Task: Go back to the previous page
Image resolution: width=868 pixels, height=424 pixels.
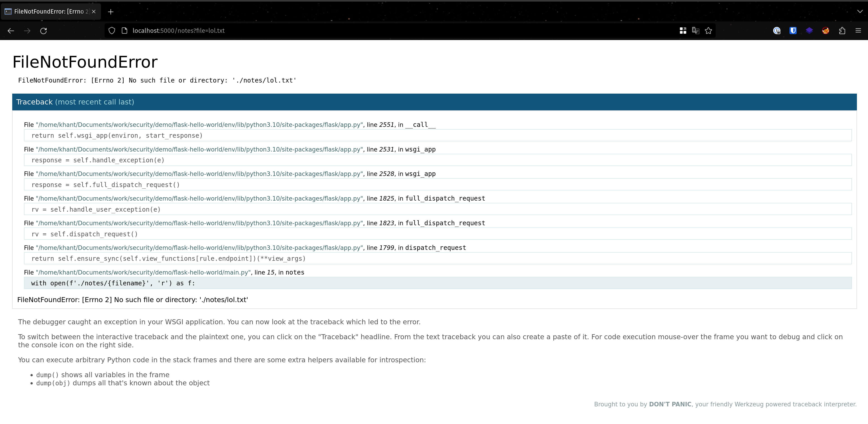Action: coord(11,31)
